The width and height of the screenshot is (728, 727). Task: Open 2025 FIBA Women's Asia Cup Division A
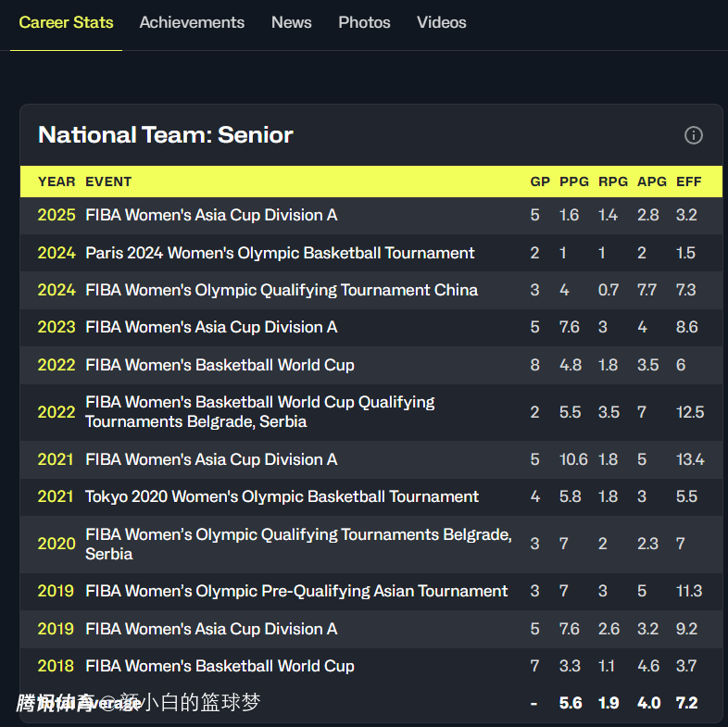(x=211, y=215)
